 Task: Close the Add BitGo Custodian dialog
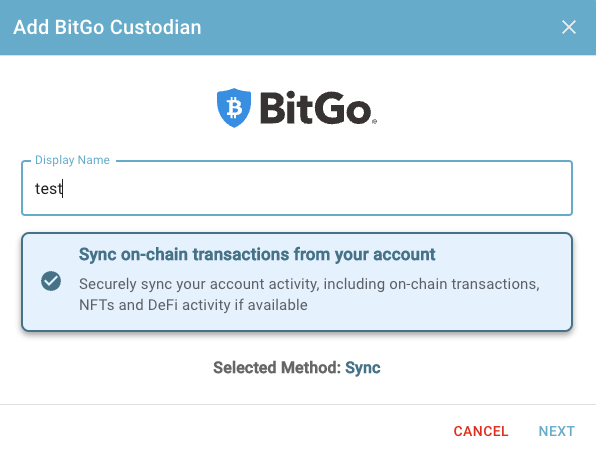pyautogui.click(x=569, y=27)
